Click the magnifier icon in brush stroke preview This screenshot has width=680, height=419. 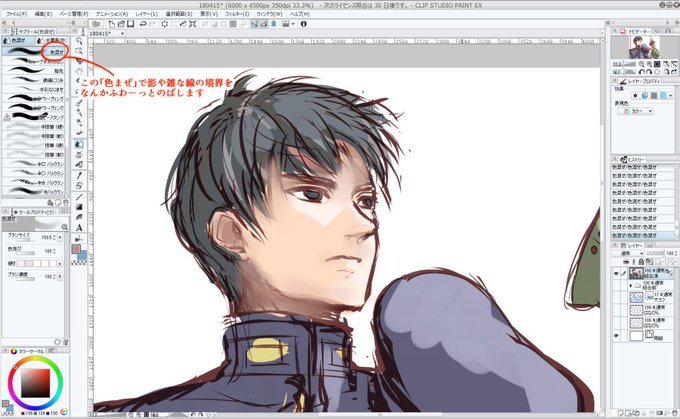pyautogui.click(x=64, y=227)
